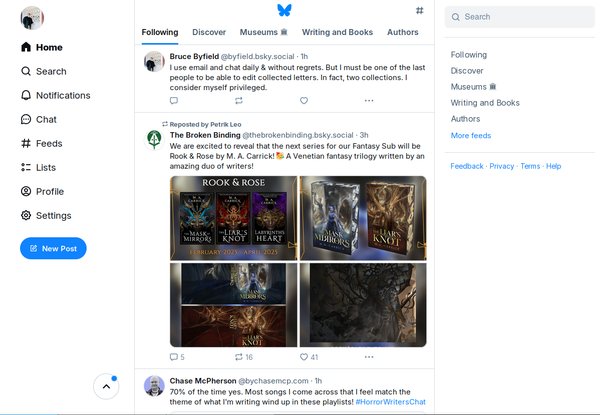
Task: Click the Chase McPherson author name
Action: click(x=203, y=381)
